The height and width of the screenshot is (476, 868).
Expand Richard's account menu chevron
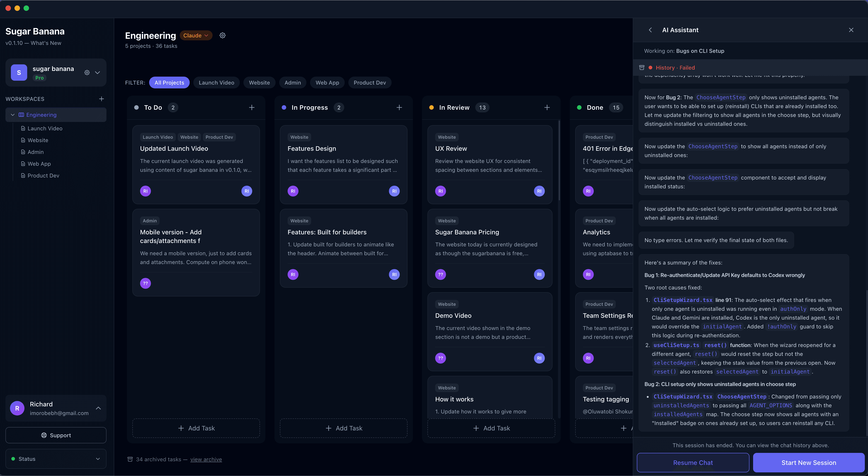[x=98, y=408]
